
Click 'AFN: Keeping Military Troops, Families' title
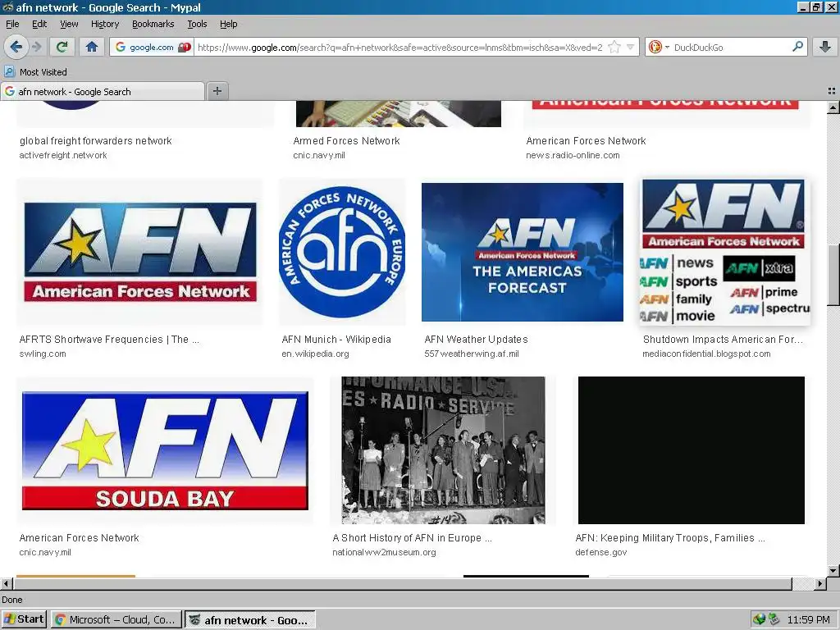(x=670, y=538)
